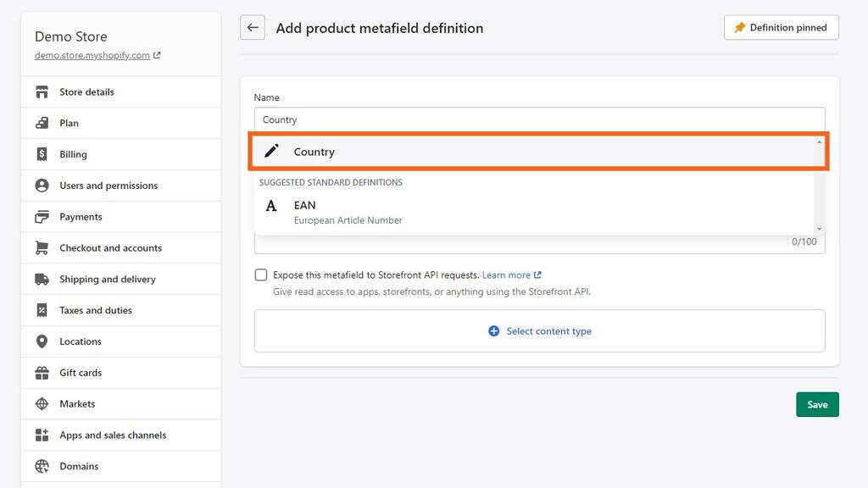Click the Checkout and accounts cart icon

click(x=42, y=248)
